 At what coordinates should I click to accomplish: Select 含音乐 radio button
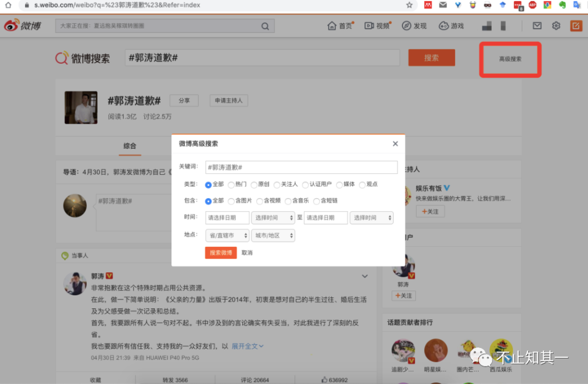288,202
